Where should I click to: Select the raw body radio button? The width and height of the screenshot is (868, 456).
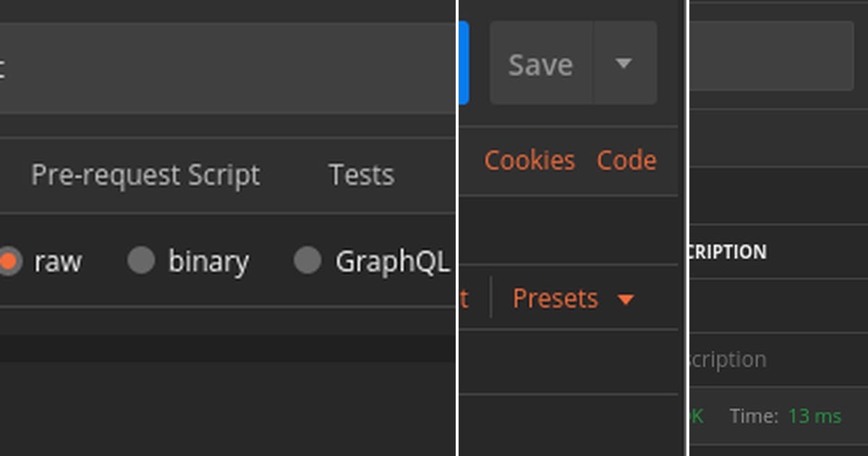click(10, 261)
